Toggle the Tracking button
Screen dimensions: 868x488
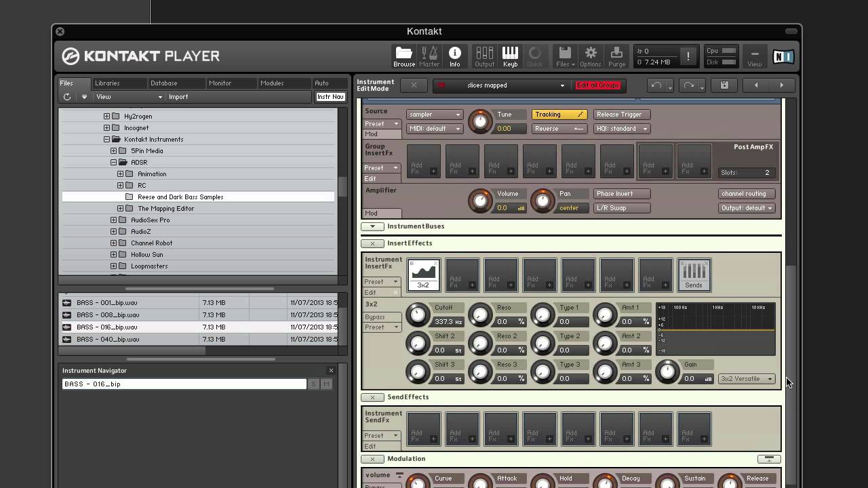pos(559,115)
